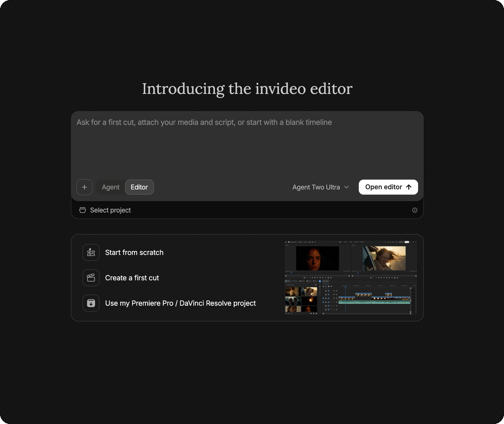Open the editor preview thumbnail
Screen dimensions: 504x424
pyautogui.click(x=351, y=277)
